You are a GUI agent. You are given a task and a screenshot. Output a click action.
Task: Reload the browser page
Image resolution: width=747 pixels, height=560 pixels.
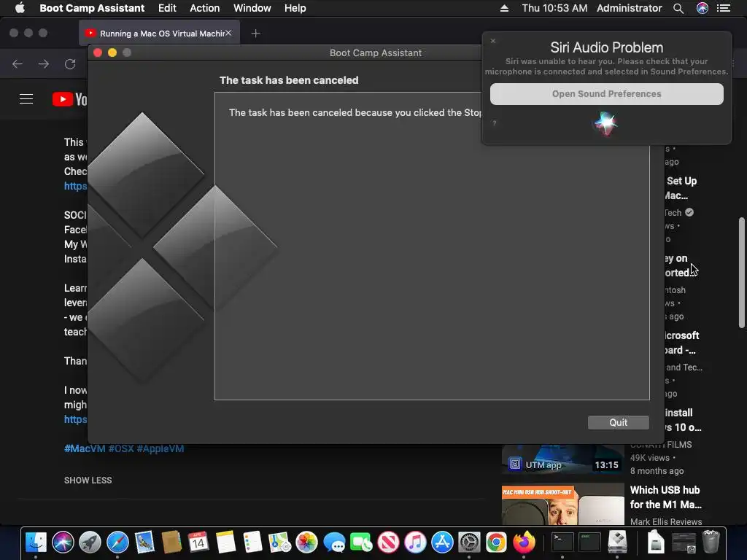(x=70, y=64)
